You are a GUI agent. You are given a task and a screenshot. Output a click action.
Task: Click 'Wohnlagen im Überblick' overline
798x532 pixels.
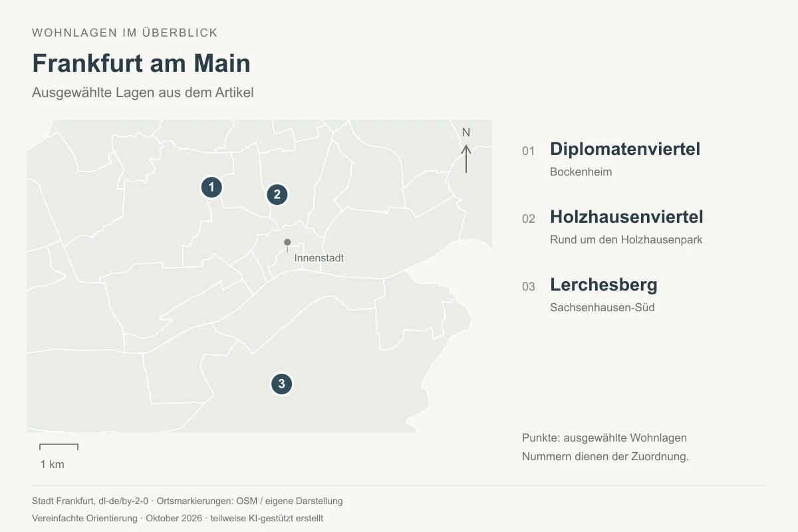tap(125, 33)
